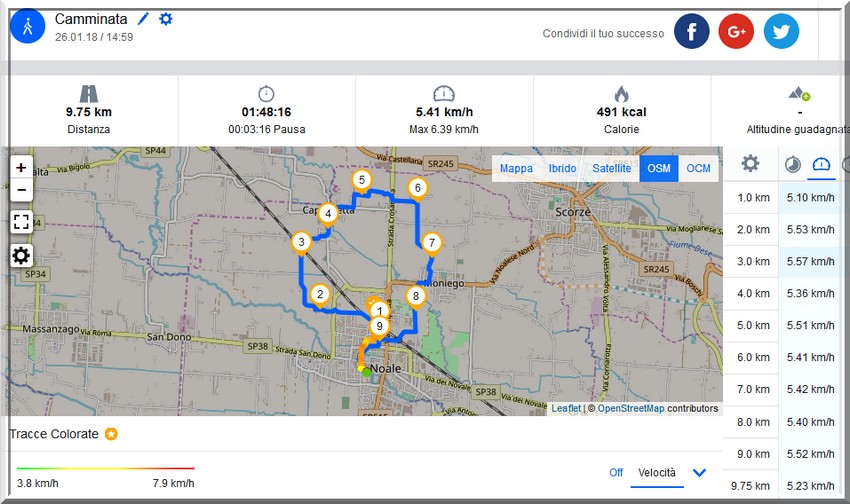
Task: Zoom in on the map
Action: tap(21, 167)
